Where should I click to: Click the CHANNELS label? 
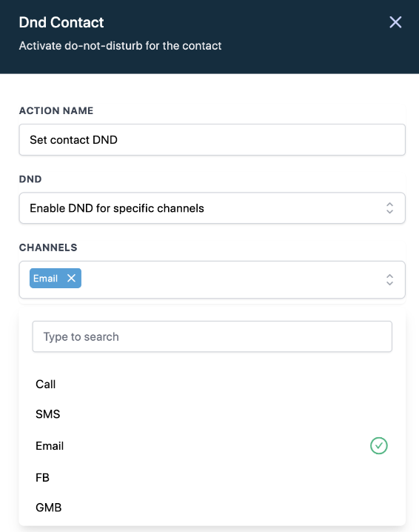tap(48, 247)
